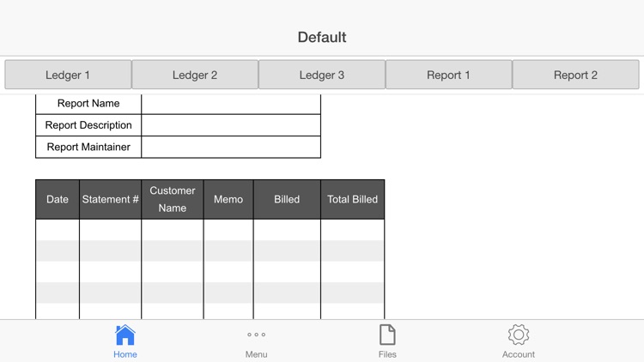This screenshot has width=644, height=362.
Task: Click the Memo column header
Action: click(228, 200)
